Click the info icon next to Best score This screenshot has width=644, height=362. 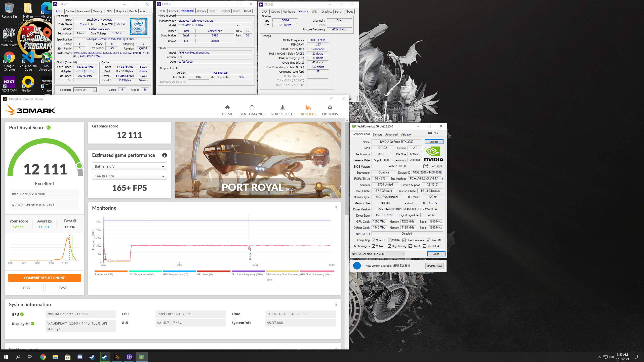75,221
